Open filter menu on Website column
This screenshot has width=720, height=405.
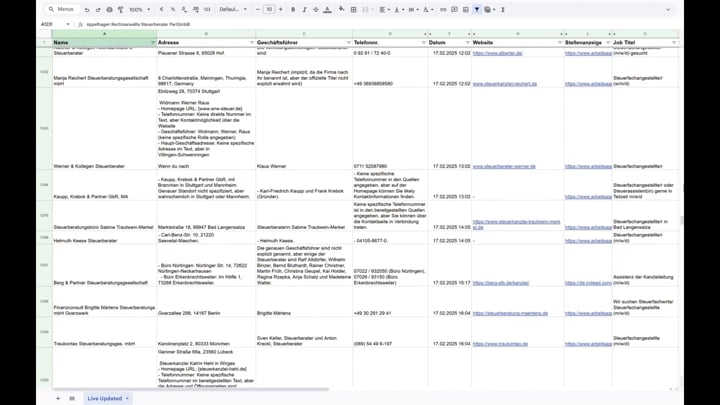click(560, 43)
